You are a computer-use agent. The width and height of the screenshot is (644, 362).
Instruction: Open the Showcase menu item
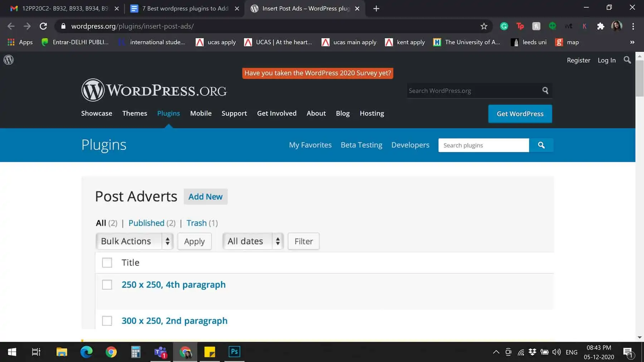coord(97,113)
